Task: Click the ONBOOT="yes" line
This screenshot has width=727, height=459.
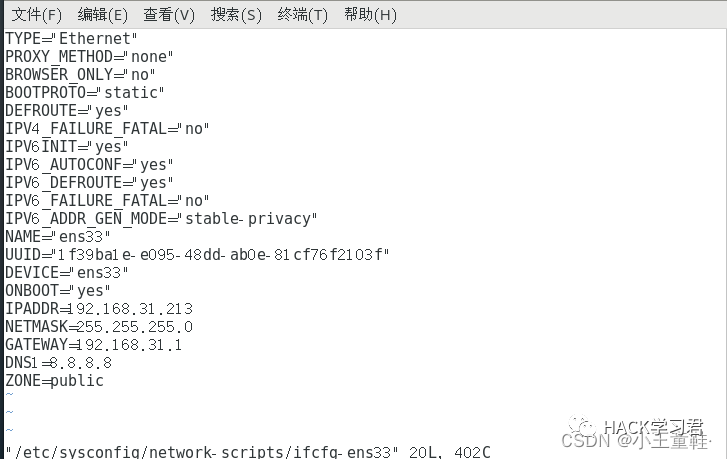Action: pos(57,291)
